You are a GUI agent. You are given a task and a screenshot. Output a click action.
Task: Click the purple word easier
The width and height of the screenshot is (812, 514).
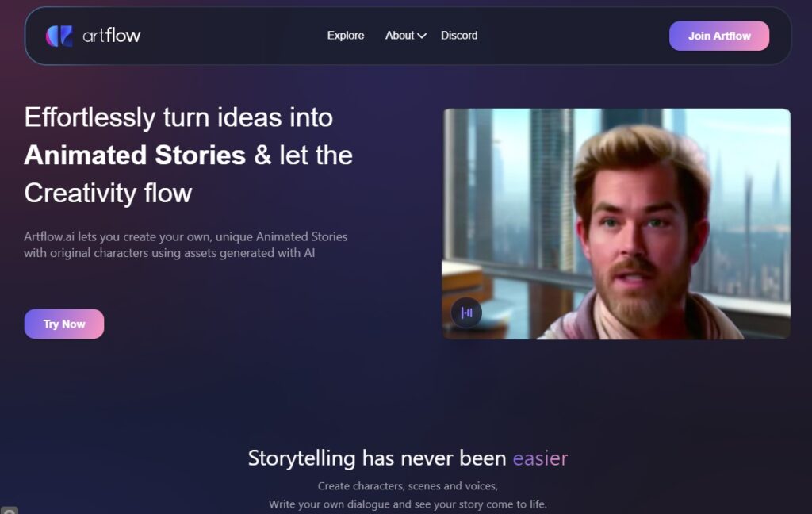[540, 458]
